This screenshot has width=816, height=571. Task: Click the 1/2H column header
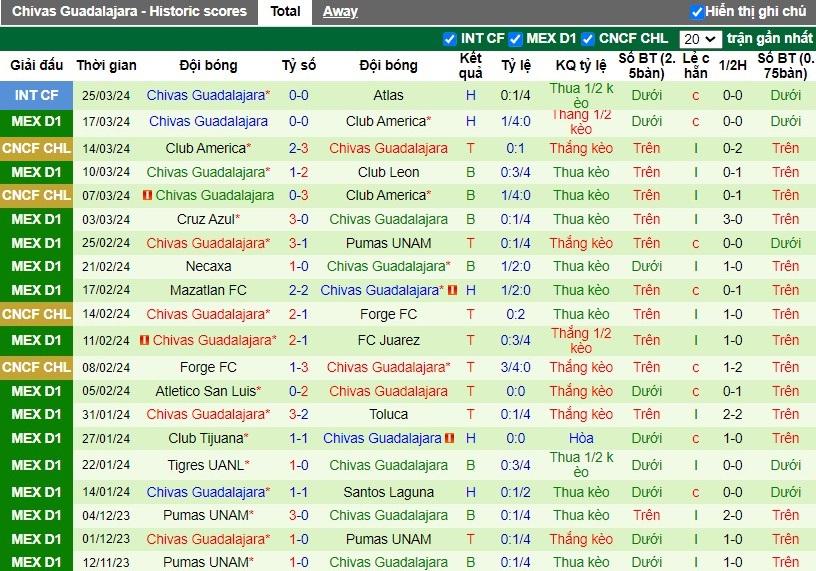coord(732,66)
